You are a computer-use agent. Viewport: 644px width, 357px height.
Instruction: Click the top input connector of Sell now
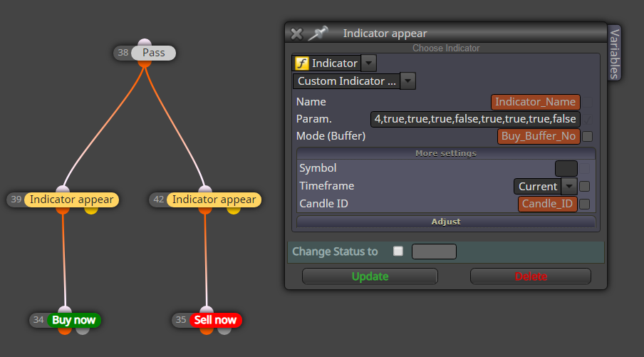point(207,310)
